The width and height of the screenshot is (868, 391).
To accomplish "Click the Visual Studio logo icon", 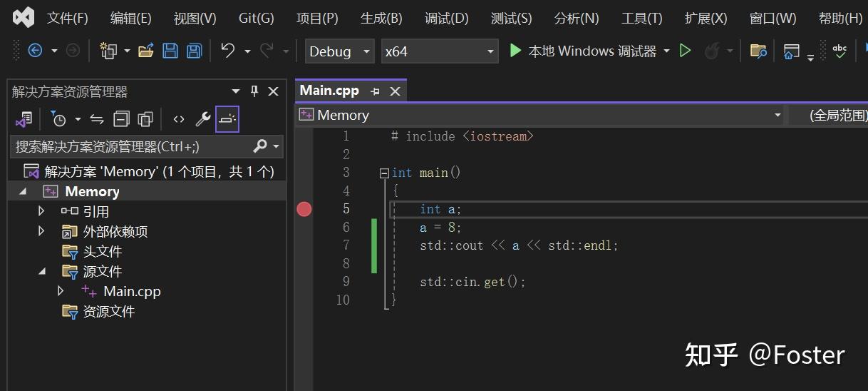I will [24, 17].
